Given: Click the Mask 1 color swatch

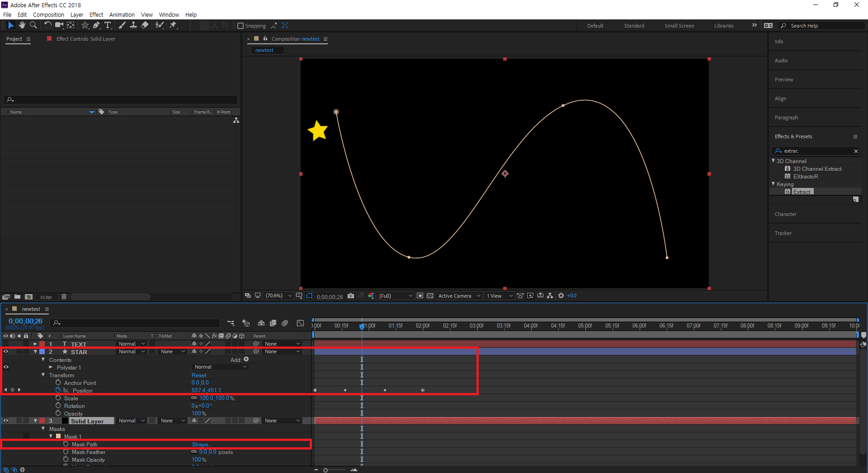Looking at the screenshot, I should pos(58,436).
